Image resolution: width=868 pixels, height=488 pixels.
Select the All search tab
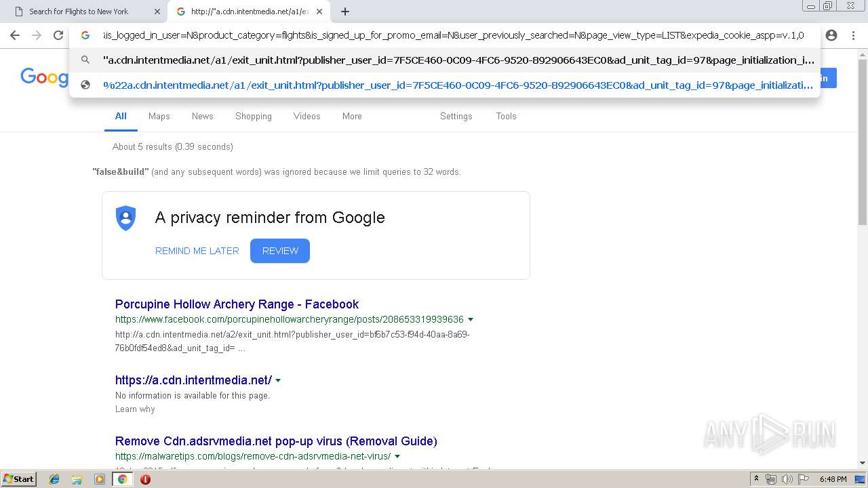pyautogui.click(x=121, y=117)
